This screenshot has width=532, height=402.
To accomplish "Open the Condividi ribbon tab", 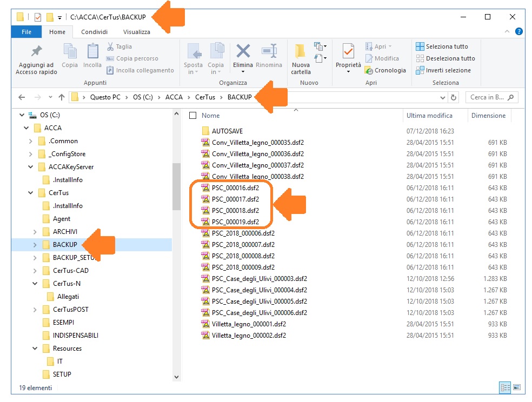I will [95, 32].
